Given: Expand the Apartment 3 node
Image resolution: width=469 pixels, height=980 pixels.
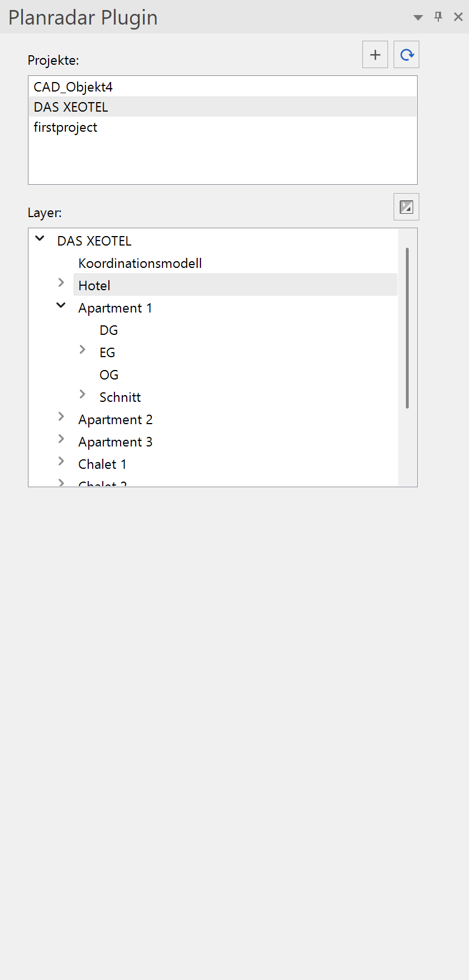Looking at the screenshot, I should click(x=61, y=439).
